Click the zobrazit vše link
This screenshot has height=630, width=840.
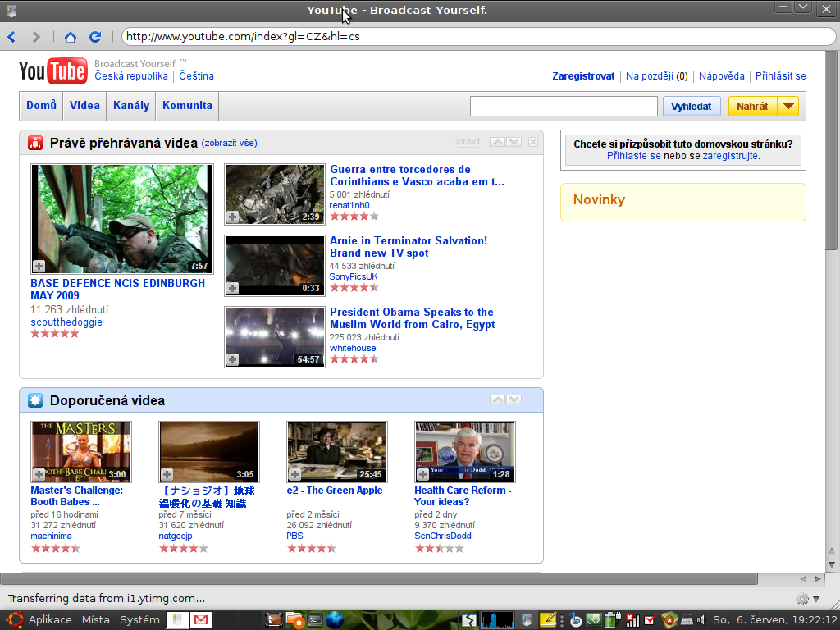click(230, 143)
